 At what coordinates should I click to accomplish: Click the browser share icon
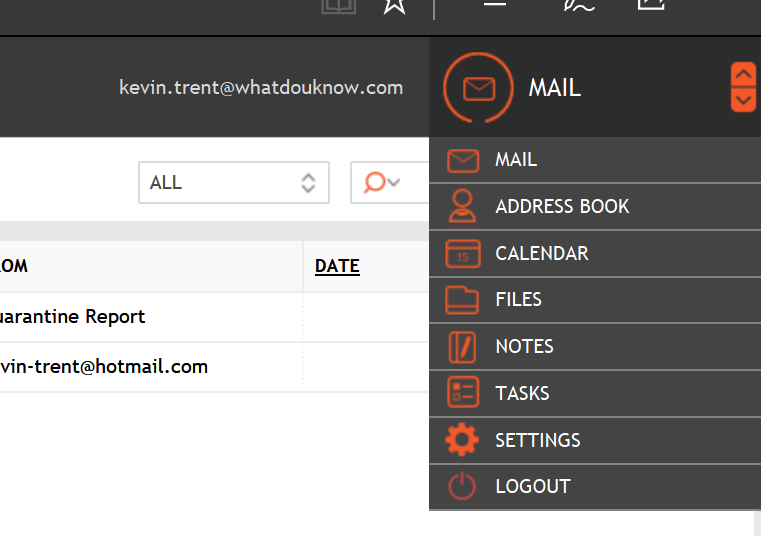[x=651, y=5]
